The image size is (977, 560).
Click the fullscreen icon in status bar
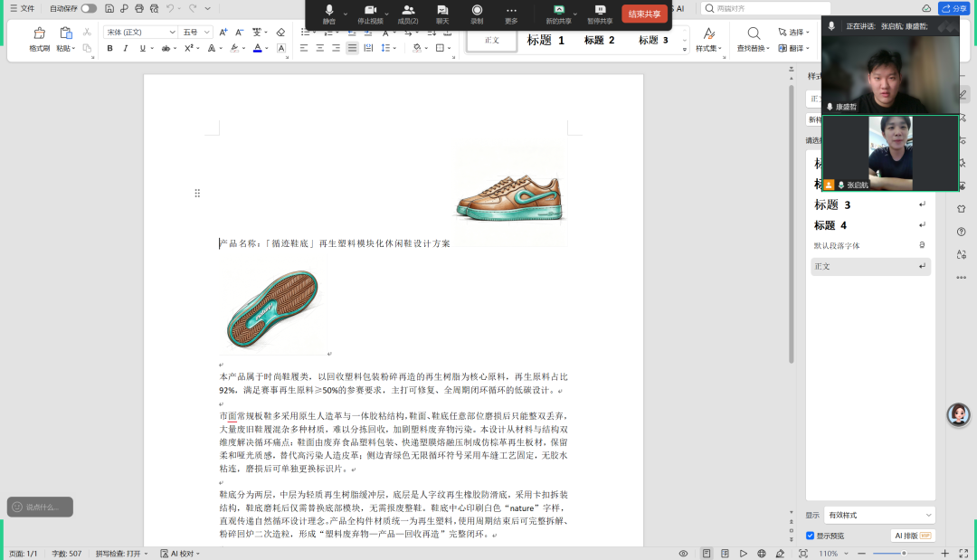963,553
